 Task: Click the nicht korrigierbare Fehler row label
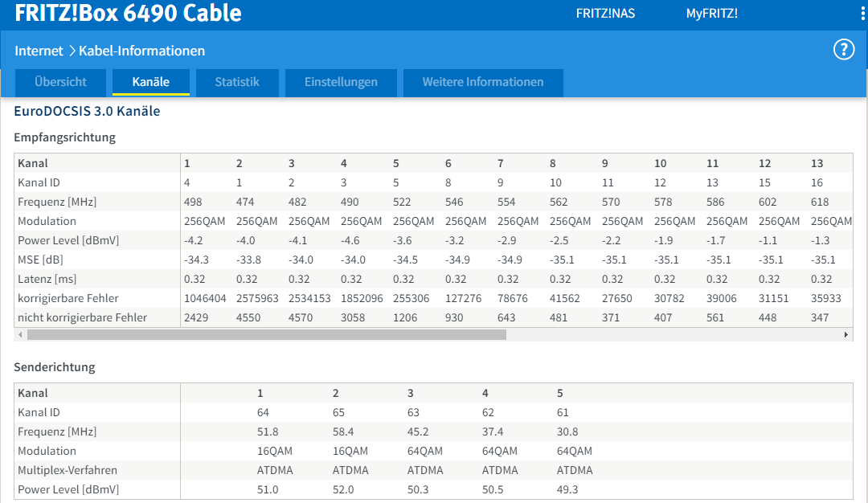83,317
